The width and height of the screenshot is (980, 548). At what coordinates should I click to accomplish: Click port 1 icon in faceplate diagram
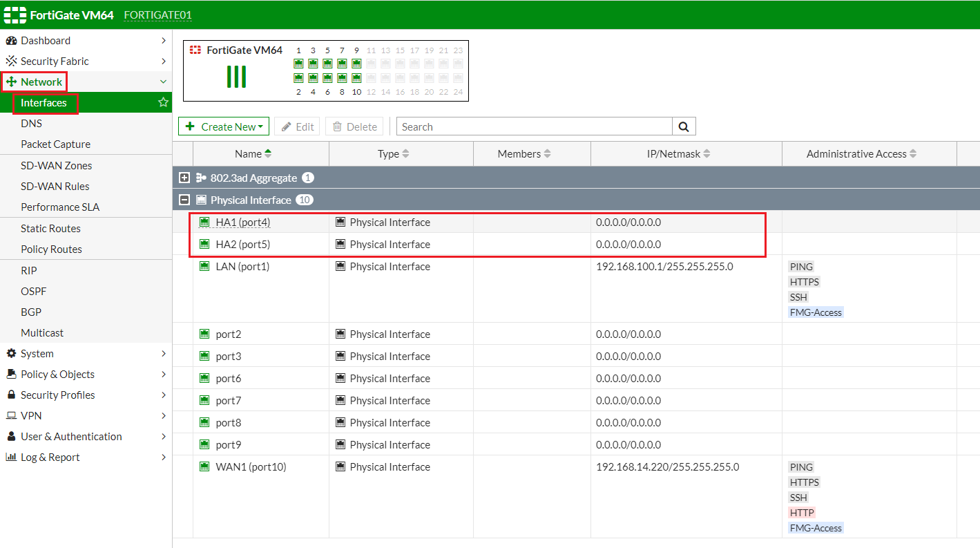coord(298,64)
